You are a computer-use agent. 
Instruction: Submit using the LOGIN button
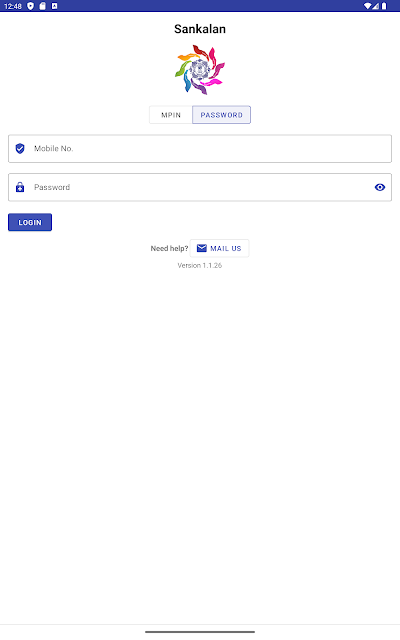click(x=30, y=222)
